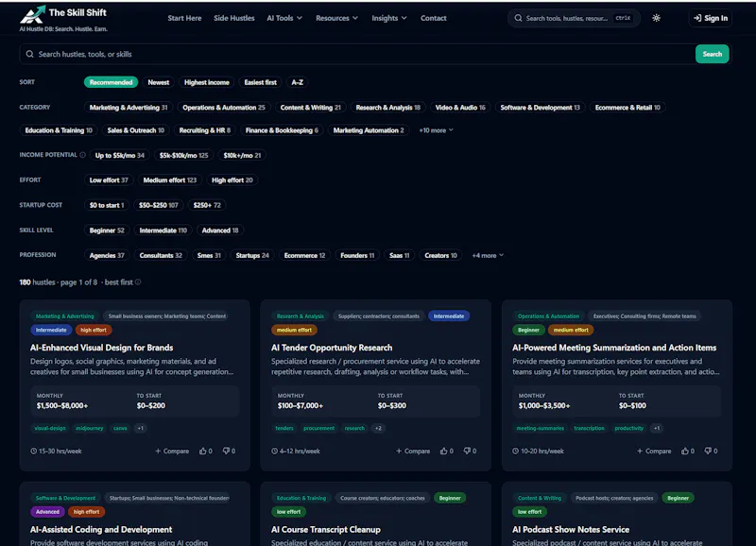Expand +1 tags on Meeting Summarization card

[657, 428]
